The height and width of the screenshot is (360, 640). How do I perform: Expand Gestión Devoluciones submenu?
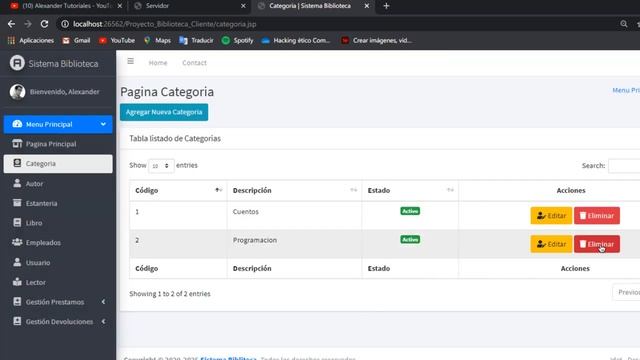click(x=58, y=321)
